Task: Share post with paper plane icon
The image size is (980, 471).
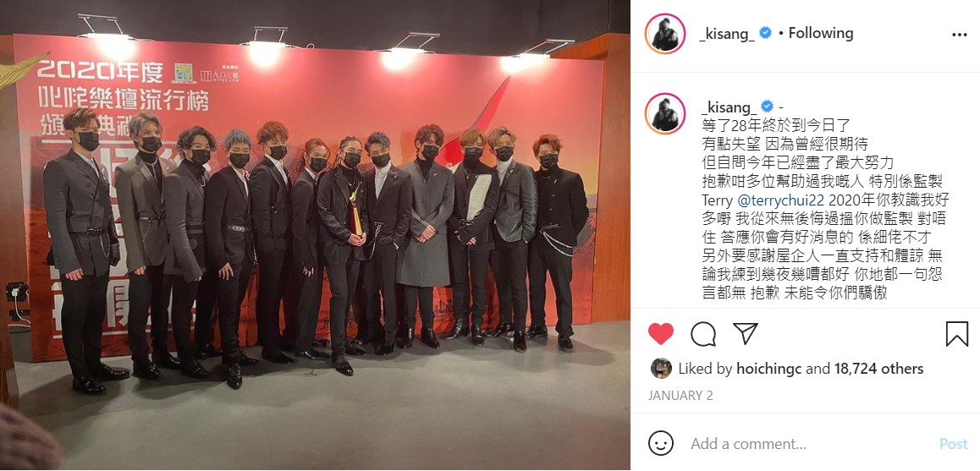Action: click(745, 333)
